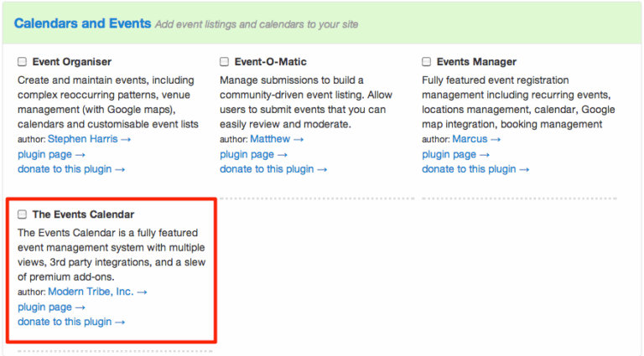Donate to The Events Calendar plugin

pos(71,322)
